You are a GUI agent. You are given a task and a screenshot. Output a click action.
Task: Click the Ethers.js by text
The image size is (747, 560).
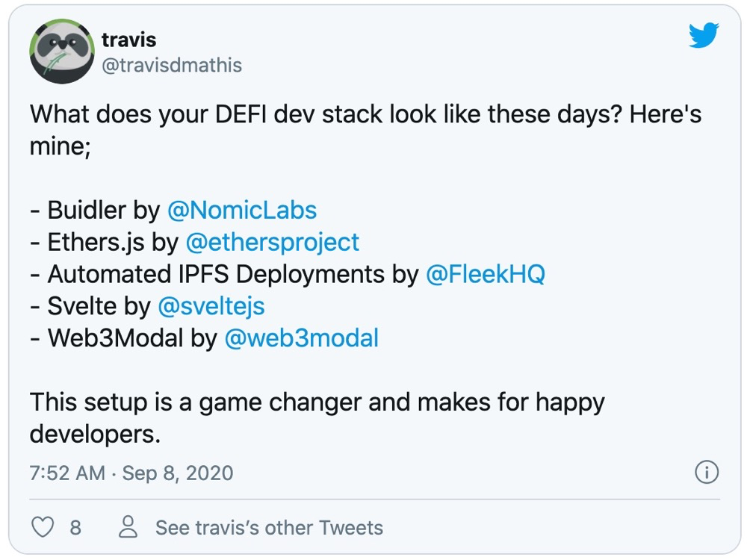104,242
